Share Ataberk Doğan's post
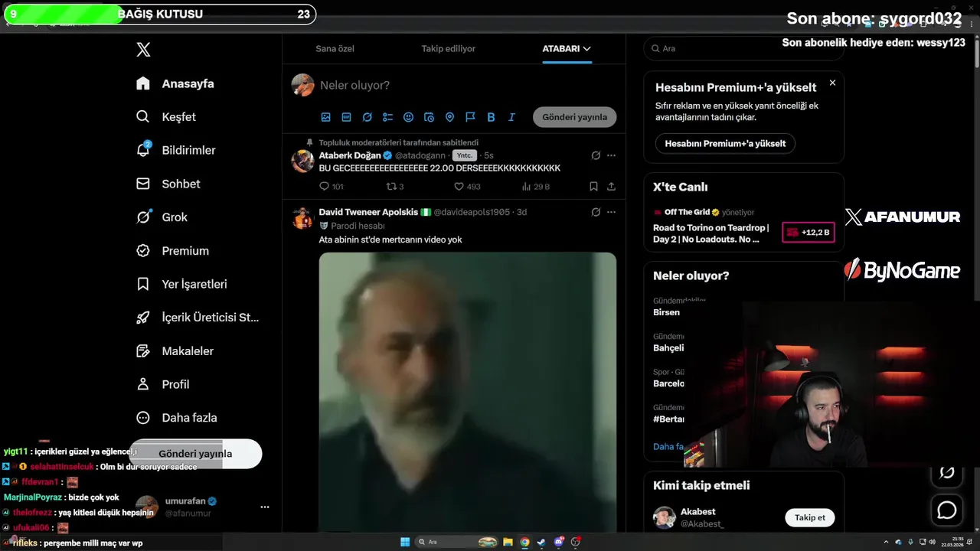Viewport: 980px width, 551px height. click(x=611, y=186)
